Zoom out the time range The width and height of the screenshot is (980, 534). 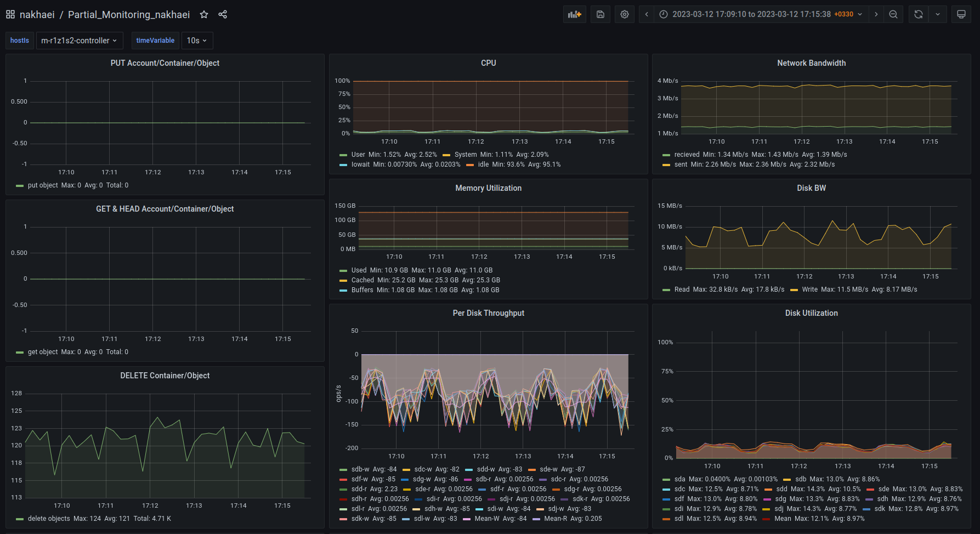893,14
